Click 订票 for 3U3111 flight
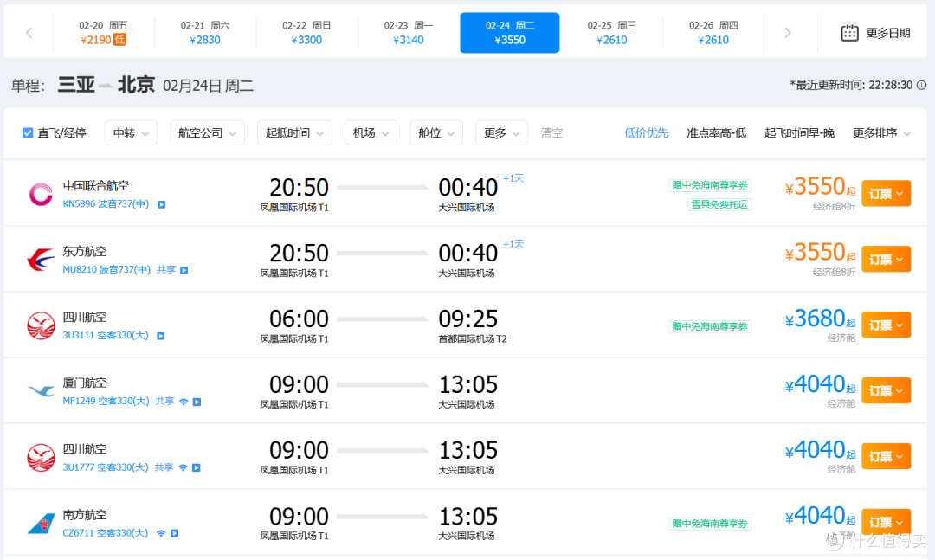 pos(887,325)
